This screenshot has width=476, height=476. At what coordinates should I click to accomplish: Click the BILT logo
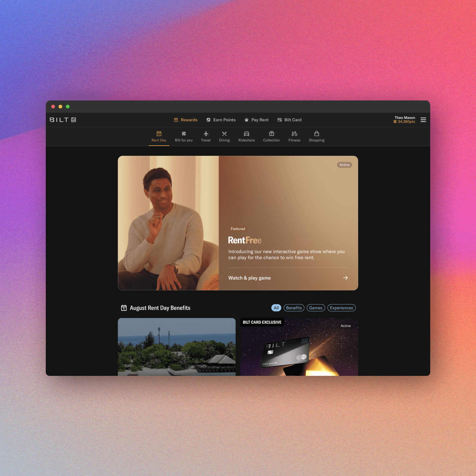click(63, 120)
